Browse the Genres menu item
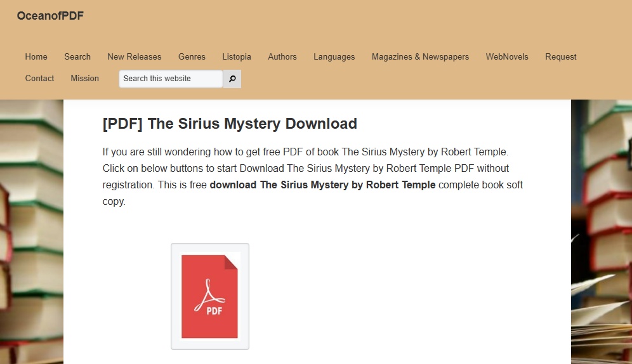 click(x=192, y=56)
